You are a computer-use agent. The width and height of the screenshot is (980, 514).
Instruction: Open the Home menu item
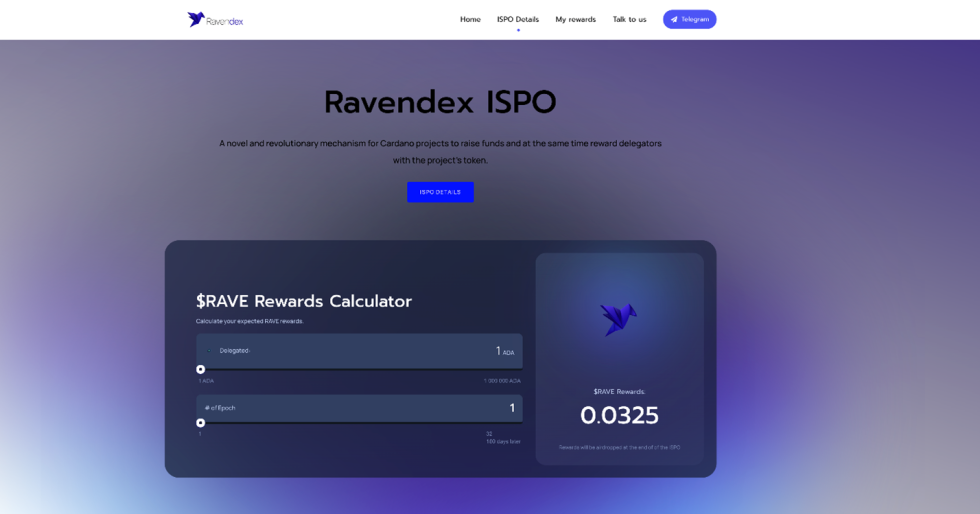[470, 19]
